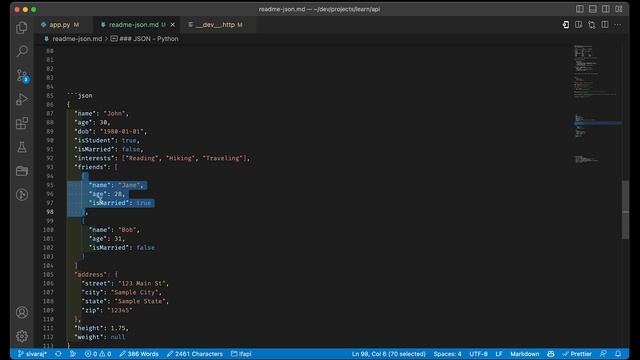Click '"dob": "1980-01-01"' on line 89
Image resolution: width=640 pixels, height=360 pixels.
(109, 131)
